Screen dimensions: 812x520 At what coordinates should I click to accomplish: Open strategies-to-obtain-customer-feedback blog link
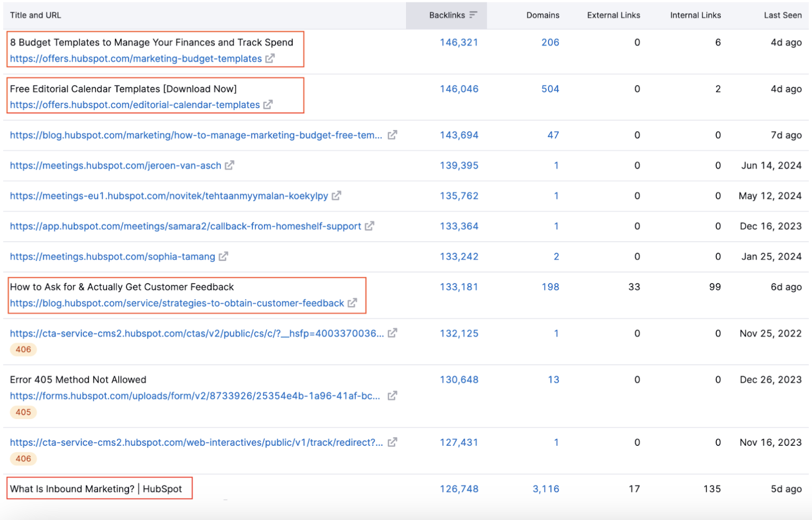(x=177, y=303)
